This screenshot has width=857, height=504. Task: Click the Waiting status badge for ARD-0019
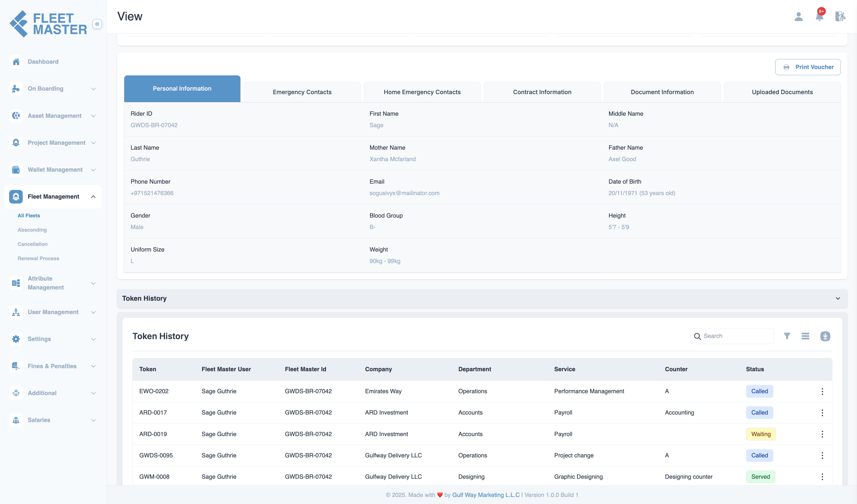(x=761, y=434)
